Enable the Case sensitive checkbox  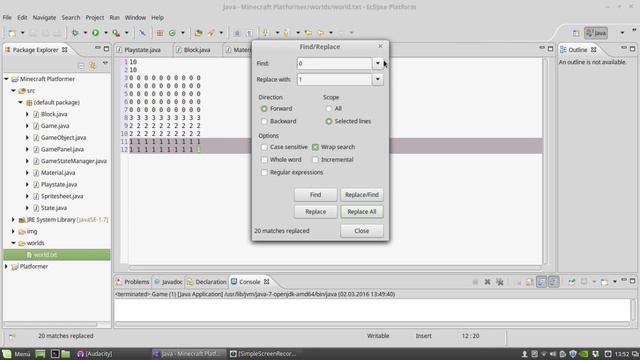click(264, 147)
